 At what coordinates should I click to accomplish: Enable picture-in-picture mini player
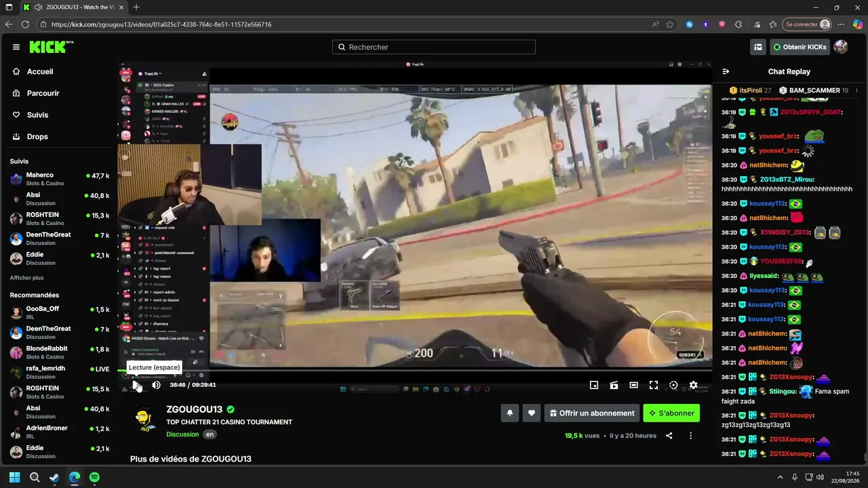point(594,385)
